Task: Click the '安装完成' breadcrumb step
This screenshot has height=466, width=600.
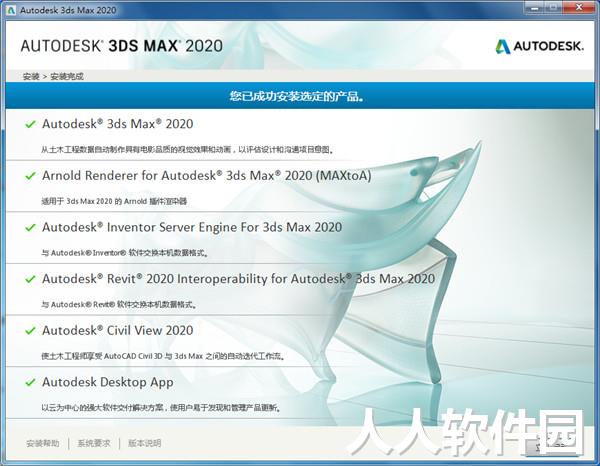Action: click(67, 77)
